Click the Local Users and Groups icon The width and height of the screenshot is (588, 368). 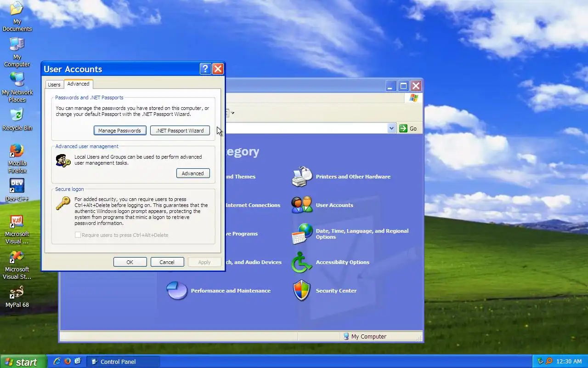coord(63,160)
